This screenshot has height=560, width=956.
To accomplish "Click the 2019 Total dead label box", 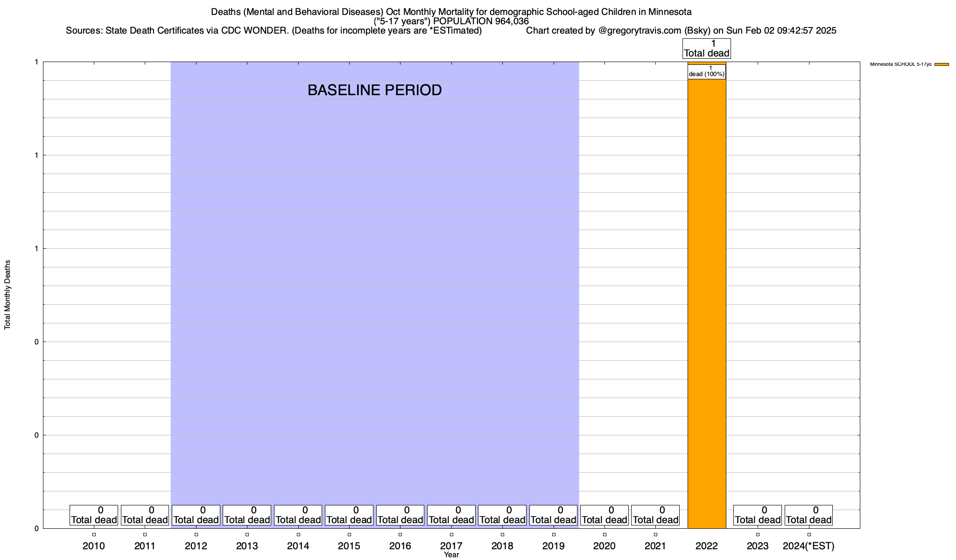I will click(553, 515).
